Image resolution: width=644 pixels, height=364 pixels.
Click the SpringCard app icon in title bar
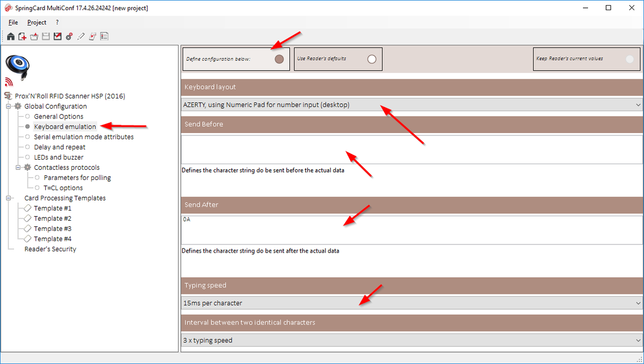point(8,8)
